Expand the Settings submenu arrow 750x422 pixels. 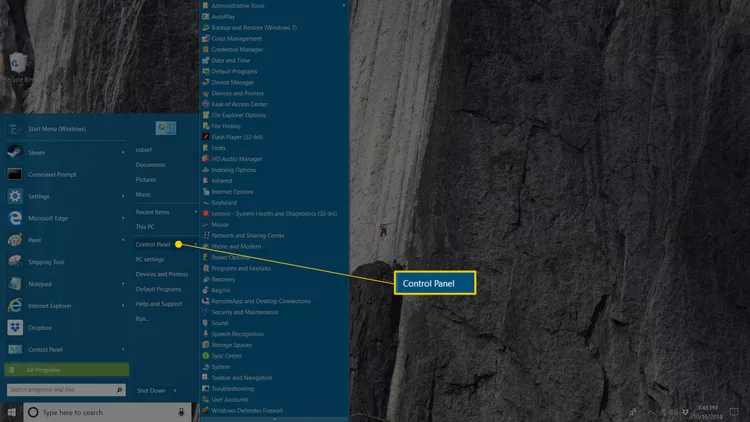[x=124, y=197]
